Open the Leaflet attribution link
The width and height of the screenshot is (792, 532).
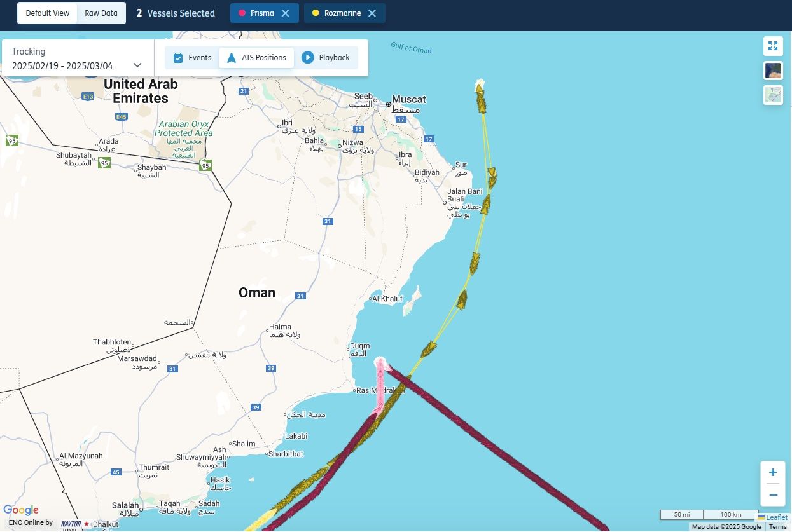point(772,517)
